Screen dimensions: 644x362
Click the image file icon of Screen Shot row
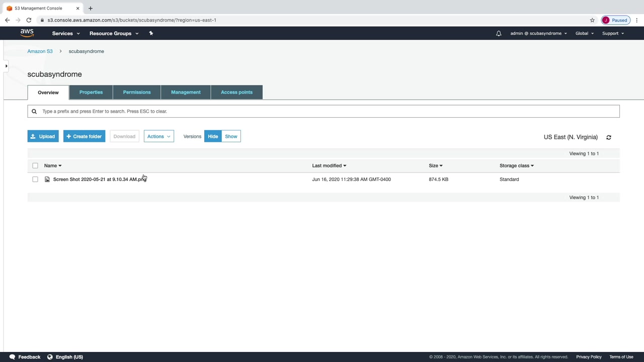pyautogui.click(x=47, y=179)
